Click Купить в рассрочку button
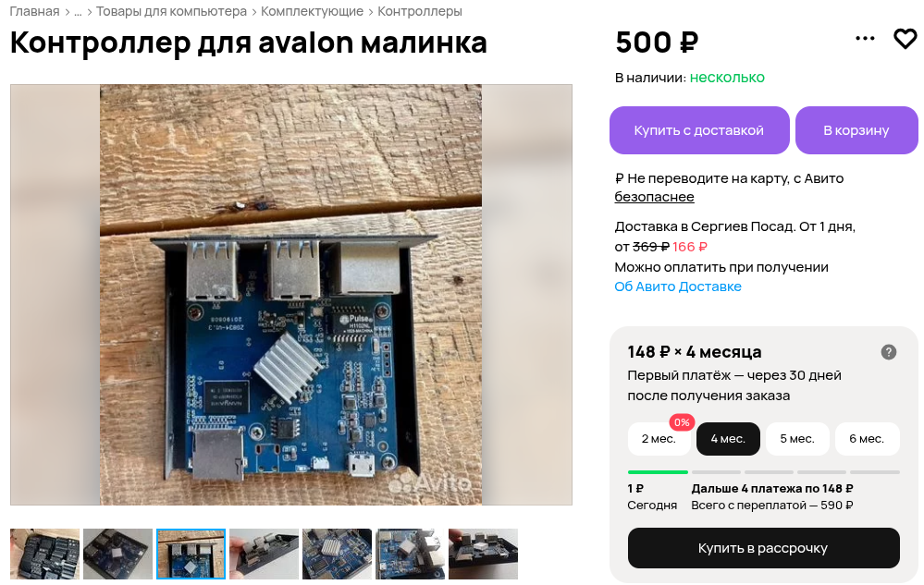The height and width of the screenshot is (585, 924). [763, 548]
